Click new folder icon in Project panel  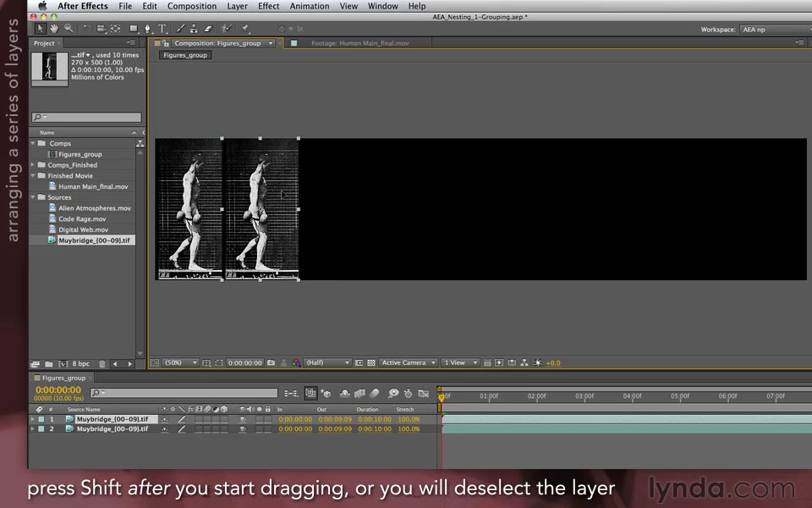49,364
